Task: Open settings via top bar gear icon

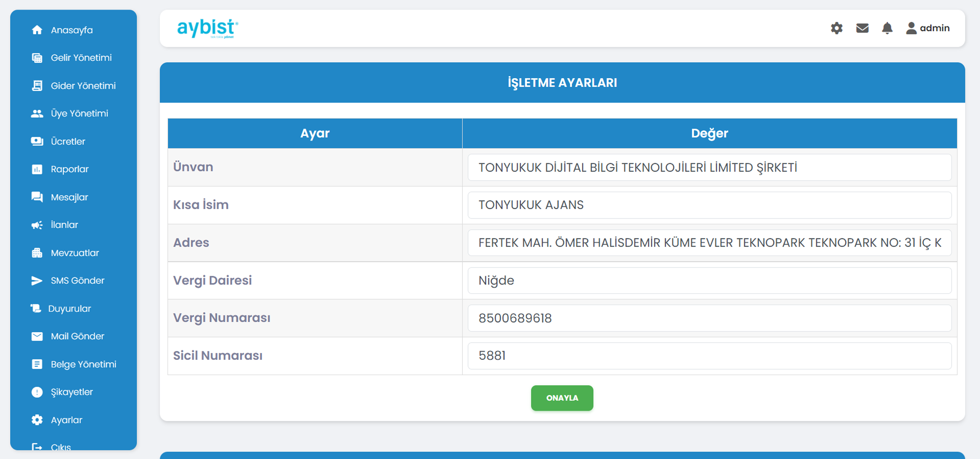Action: click(837, 28)
